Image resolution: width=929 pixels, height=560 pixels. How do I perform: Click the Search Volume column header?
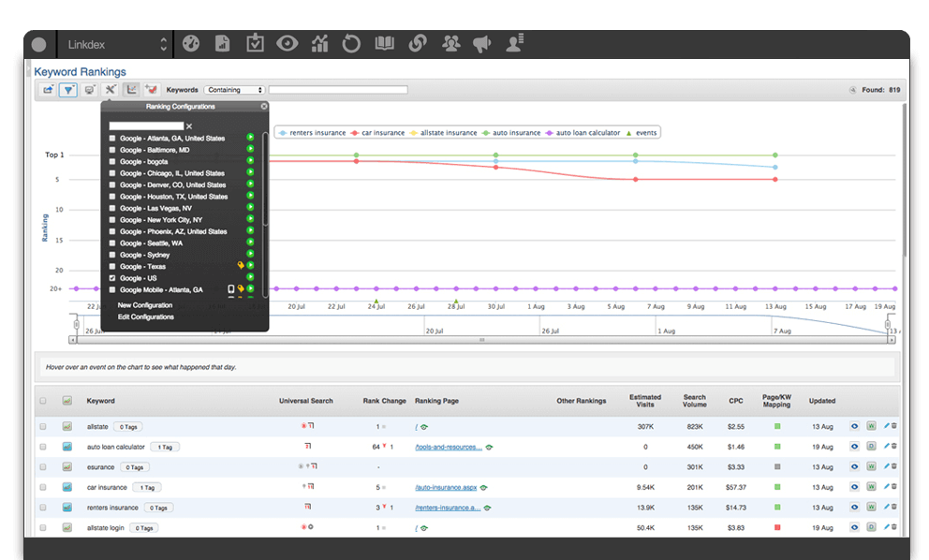[x=695, y=401]
